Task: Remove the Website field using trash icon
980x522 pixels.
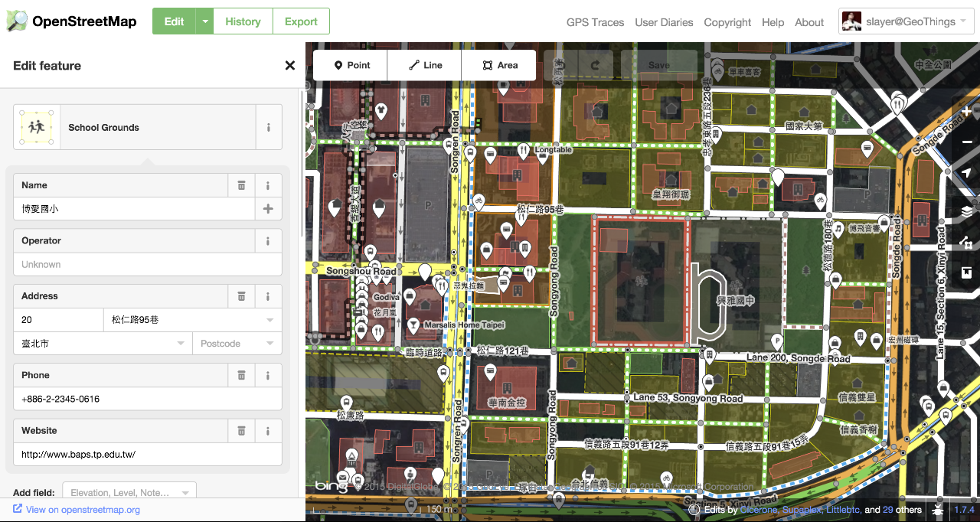Action: [241, 430]
